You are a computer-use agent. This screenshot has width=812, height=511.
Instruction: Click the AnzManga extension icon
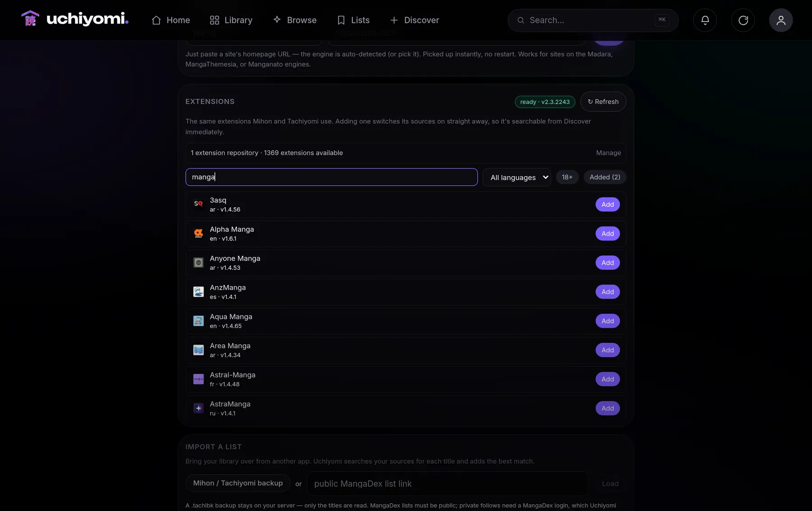[198, 292]
